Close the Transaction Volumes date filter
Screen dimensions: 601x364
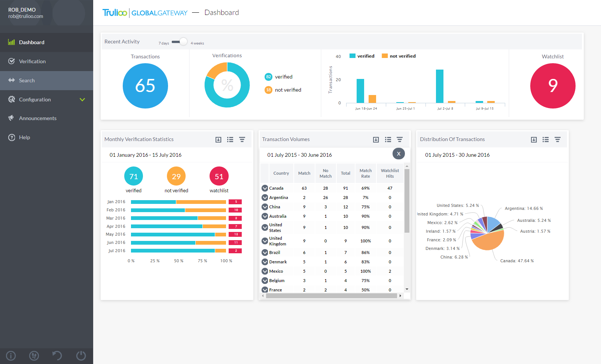(399, 154)
